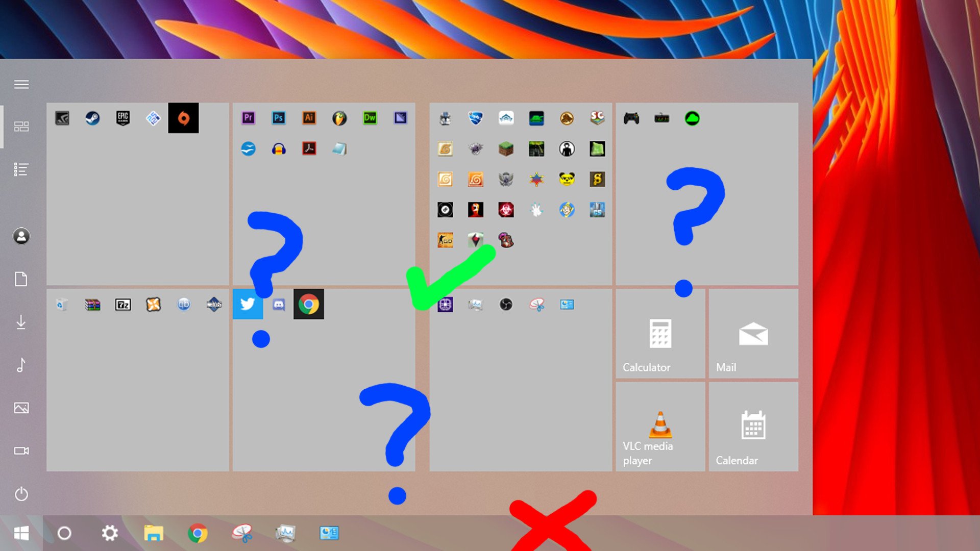Open FL Studio fruit icon
The width and height of the screenshot is (980, 551).
339,118
